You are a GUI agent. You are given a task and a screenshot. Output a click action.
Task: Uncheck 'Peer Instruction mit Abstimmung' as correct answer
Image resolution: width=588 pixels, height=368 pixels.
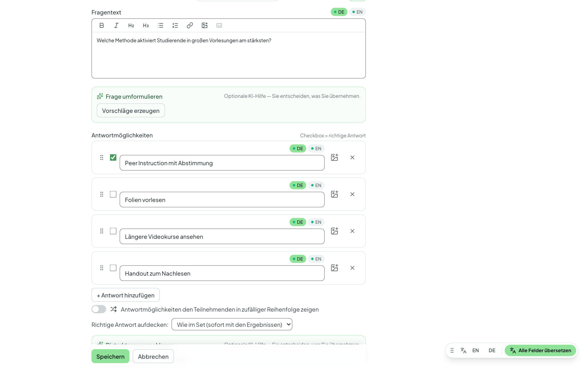(113, 157)
